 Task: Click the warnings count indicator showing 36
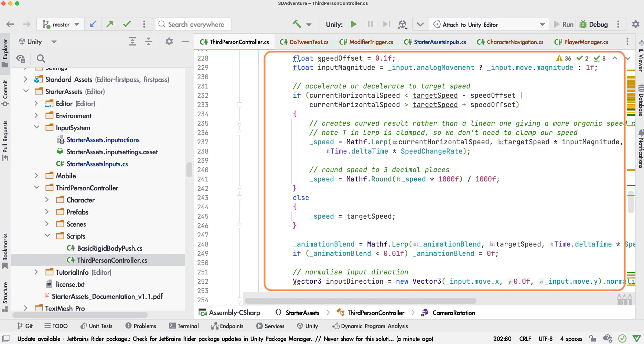[563, 59]
